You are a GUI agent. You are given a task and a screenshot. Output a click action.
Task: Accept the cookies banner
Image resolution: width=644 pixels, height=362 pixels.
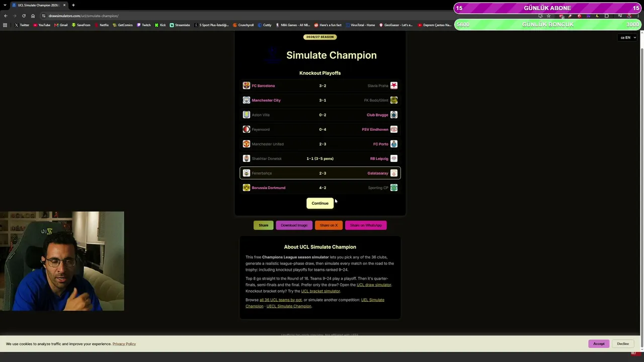pos(599,344)
